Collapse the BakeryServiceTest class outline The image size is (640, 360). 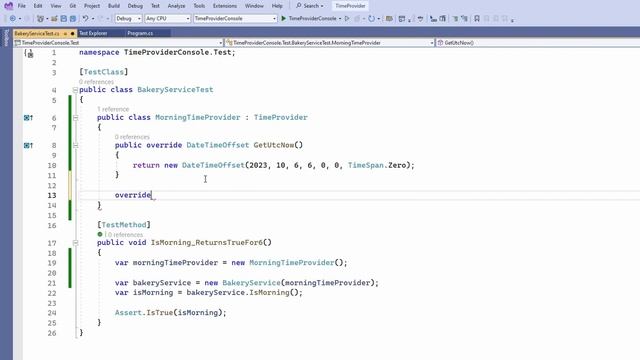75,90
